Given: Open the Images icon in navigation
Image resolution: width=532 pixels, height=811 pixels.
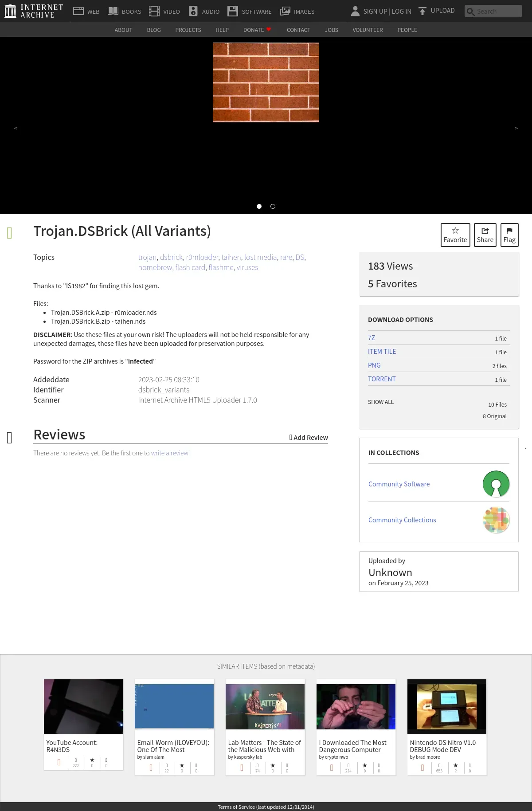Looking at the screenshot, I should click(x=285, y=11).
